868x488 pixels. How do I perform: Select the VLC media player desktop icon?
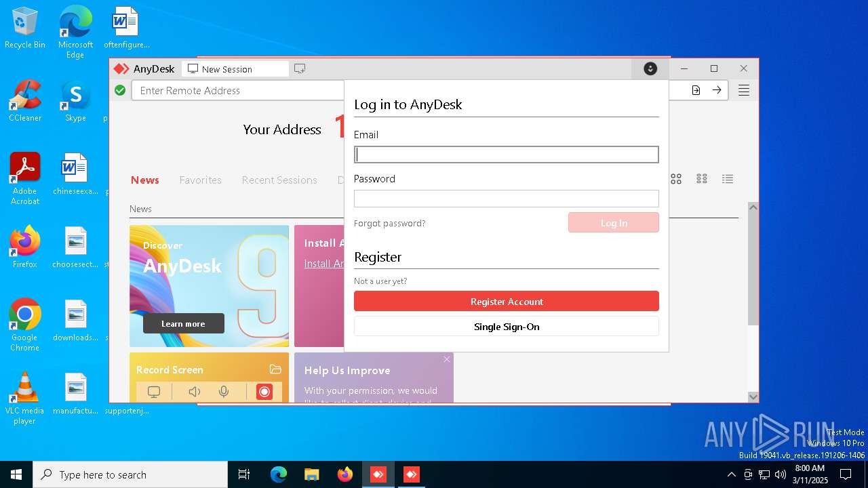(x=25, y=399)
